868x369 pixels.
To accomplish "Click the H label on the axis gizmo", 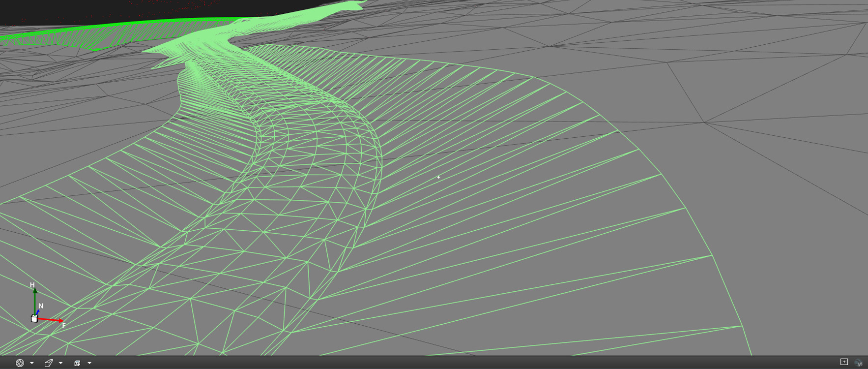I will click(32, 285).
